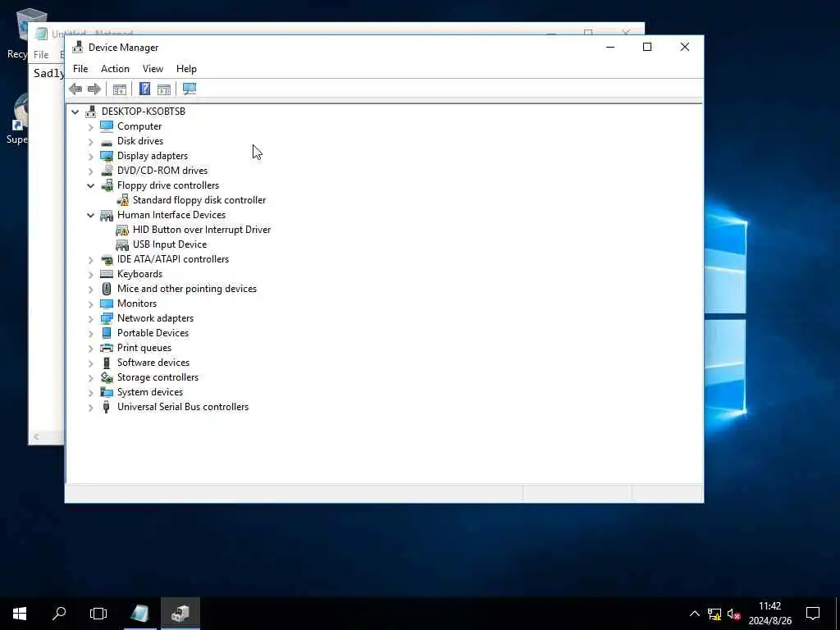The width and height of the screenshot is (840, 630).
Task: Click the DESKTOP-KSOBTSB computer icon
Action: coord(91,112)
